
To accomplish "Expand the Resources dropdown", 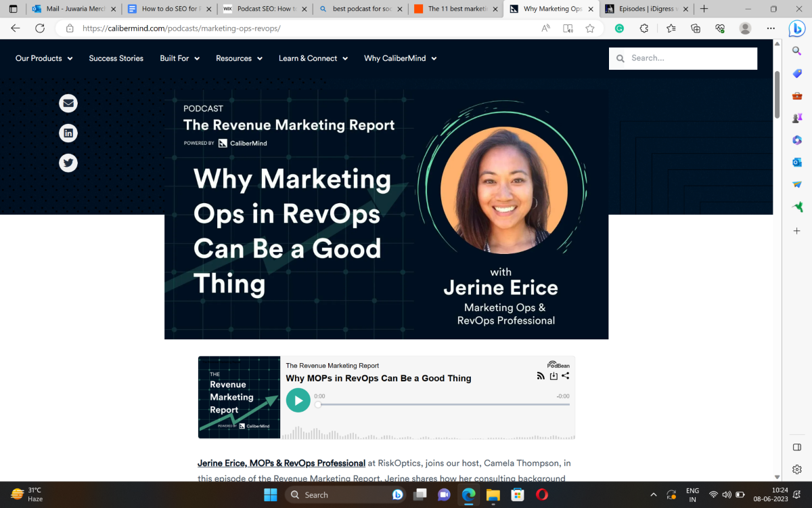I will point(239,58).
